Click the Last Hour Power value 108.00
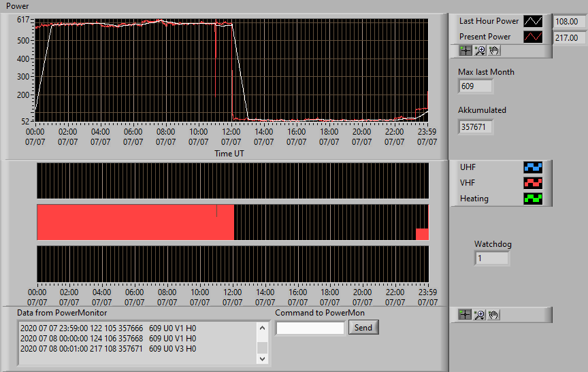The height and width of the screenshot is (372, 588). (x=569, y=21)
